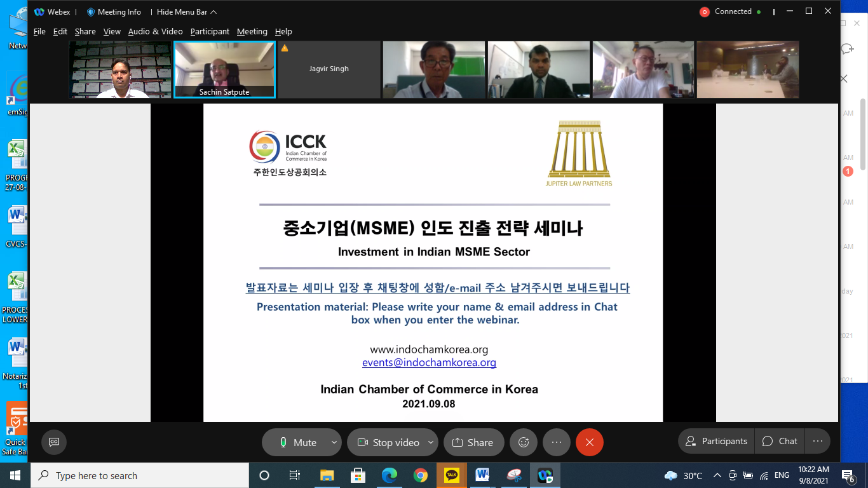This screenshot has width=868, height=488.
Task: Click the Meeting Info shield button
Action: [114, 11]
